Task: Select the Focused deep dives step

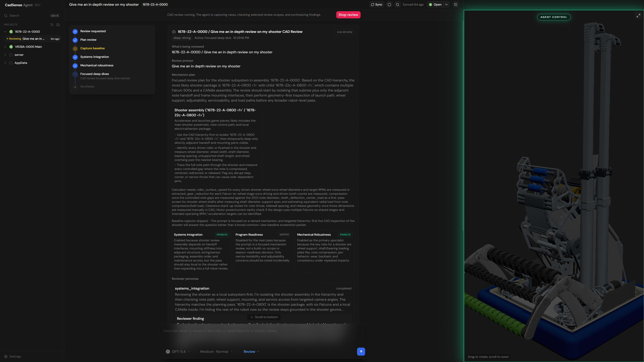Action: click(94, 74)
